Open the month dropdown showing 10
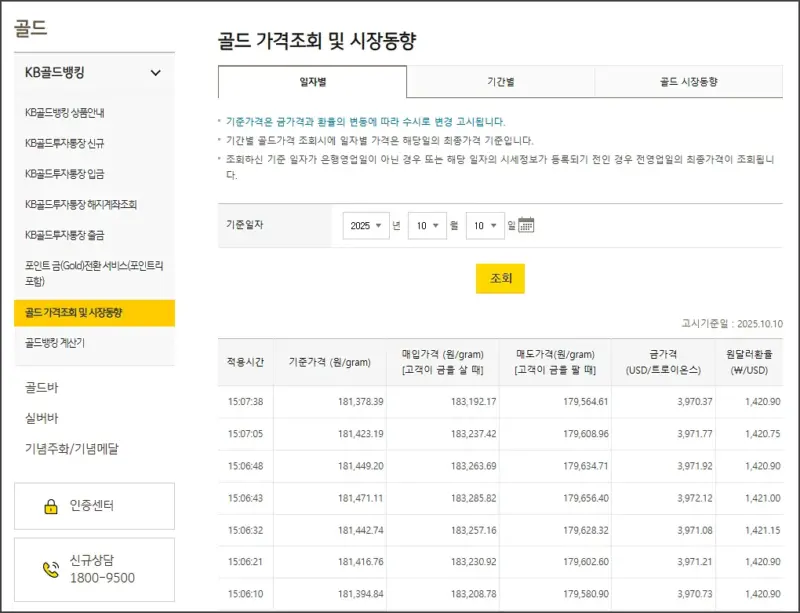This screenshot has height=613, width=800. pos(430,224)
